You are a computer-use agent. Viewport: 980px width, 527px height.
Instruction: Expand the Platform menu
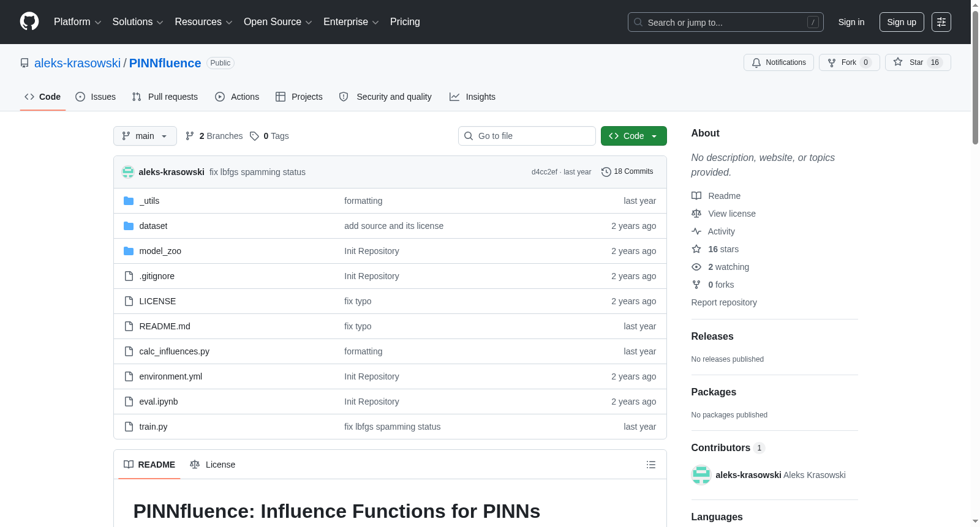(77, 22)
